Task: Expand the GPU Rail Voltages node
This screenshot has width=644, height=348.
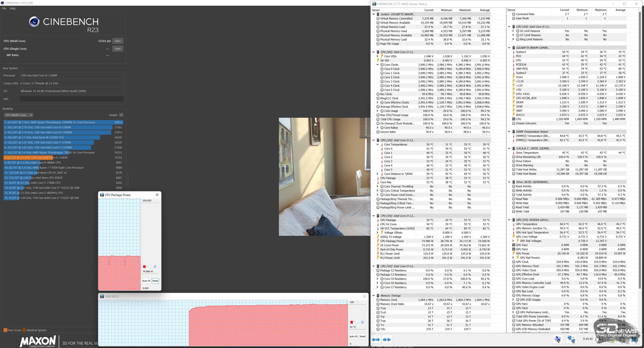Action: pyautogui.click(x=513, y=241)
